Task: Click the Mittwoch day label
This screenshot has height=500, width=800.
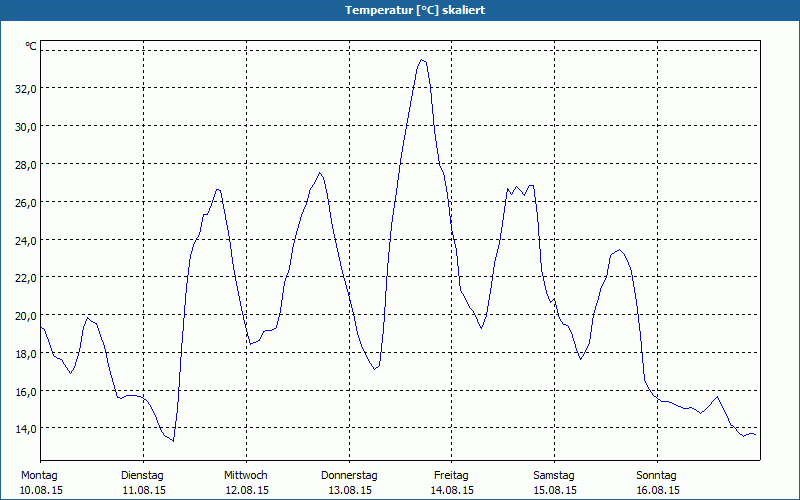Action: pyautogui.click(x=245, y=475)
